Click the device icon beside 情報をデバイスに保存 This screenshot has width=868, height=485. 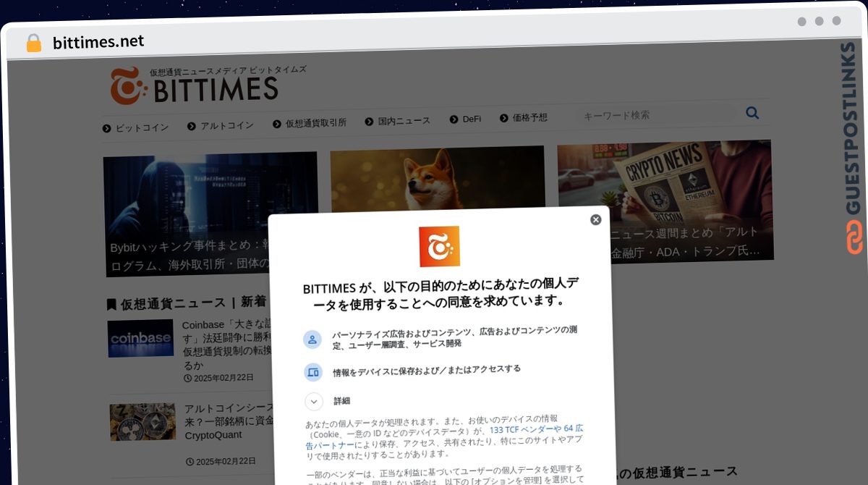coord(313,372)
